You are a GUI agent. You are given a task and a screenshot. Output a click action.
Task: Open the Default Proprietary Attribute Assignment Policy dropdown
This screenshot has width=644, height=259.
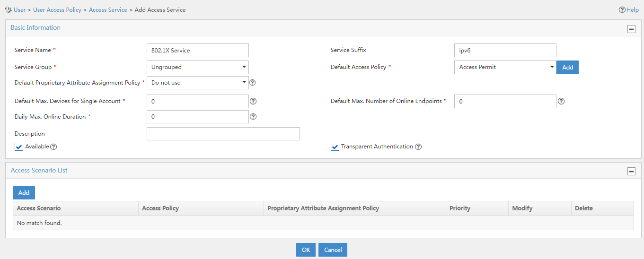coord(198,83)
